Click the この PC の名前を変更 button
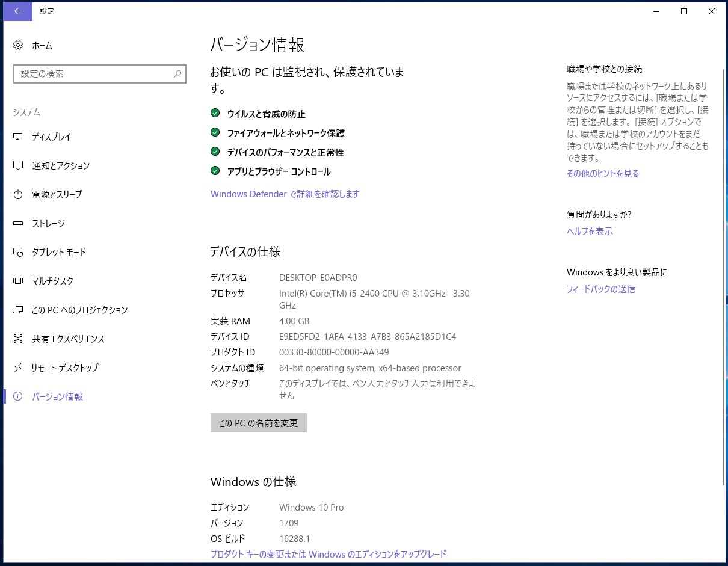The image size is (728, 566). pyautogui.click(x=259, y=423)
